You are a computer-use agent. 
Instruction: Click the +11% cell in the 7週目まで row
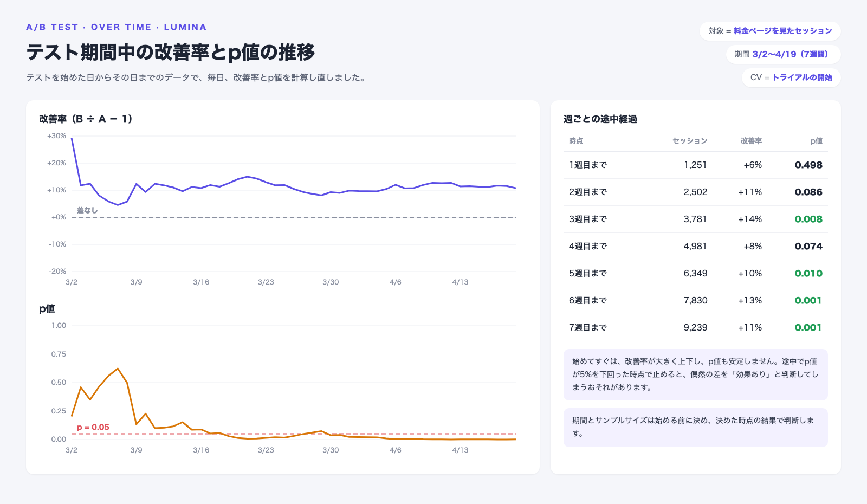point(750,327)
